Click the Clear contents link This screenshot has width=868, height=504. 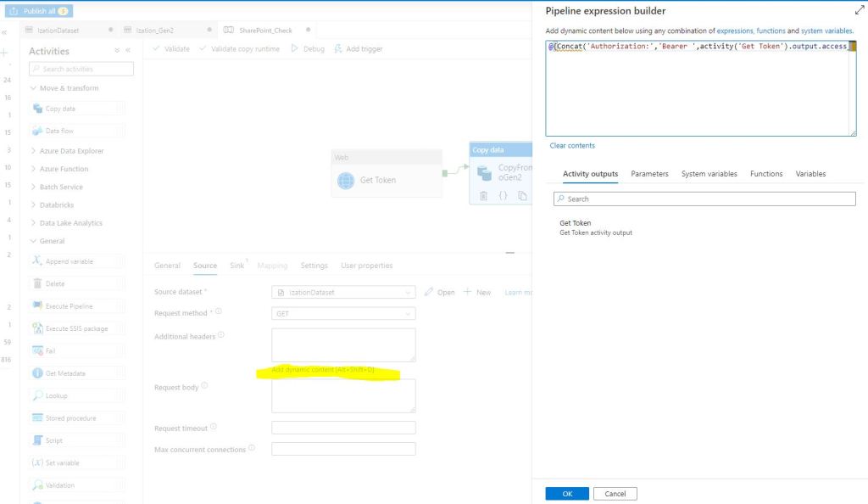click(572, 146)
